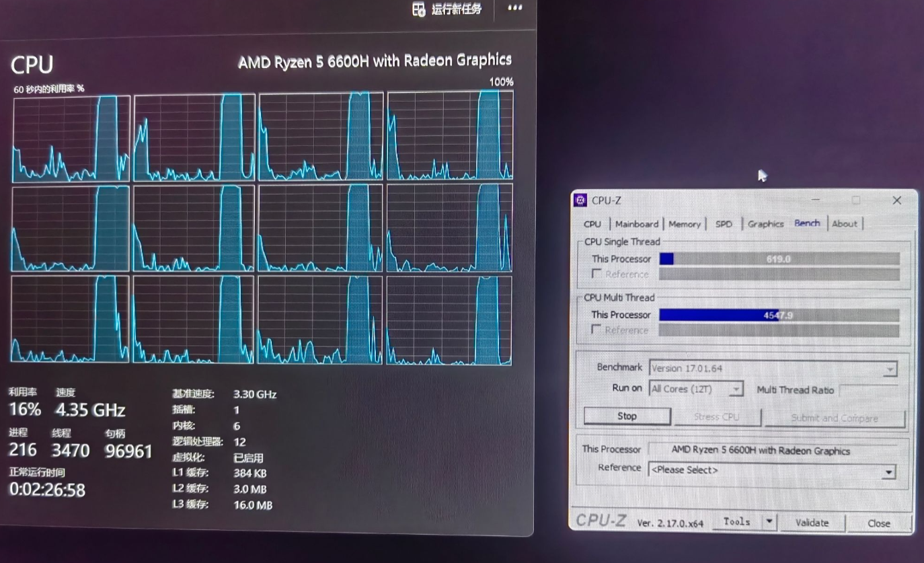Click the 384 KB L1 cache value
Screen dimensions: 924x563
point(250,473)
